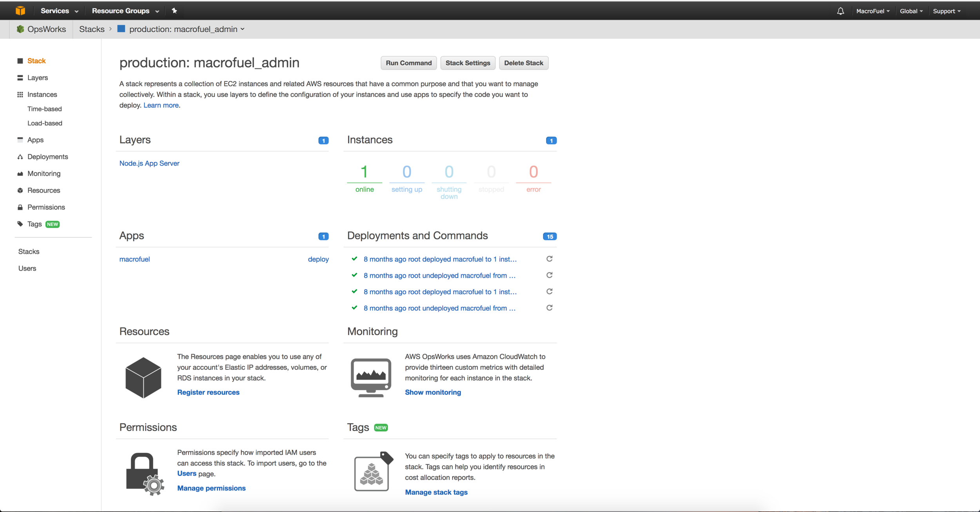
Task: Open the Global region dropdown
Action: tap(911, 11)
